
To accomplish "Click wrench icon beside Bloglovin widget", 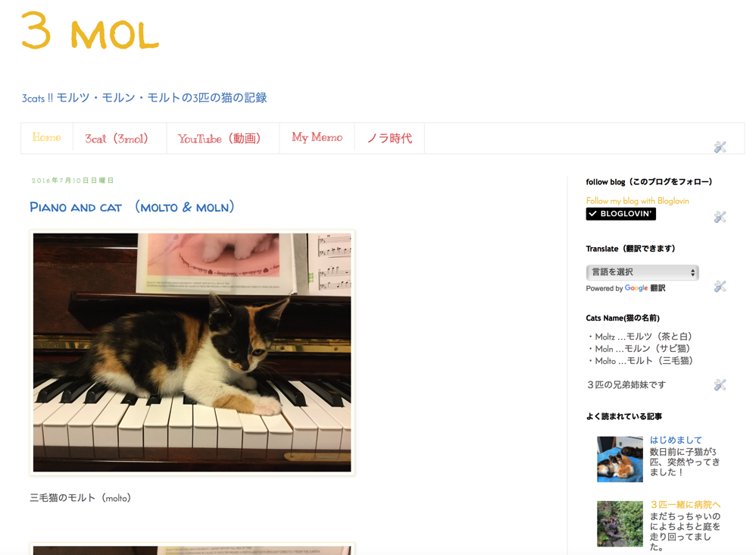I will (x=720, y=217).
